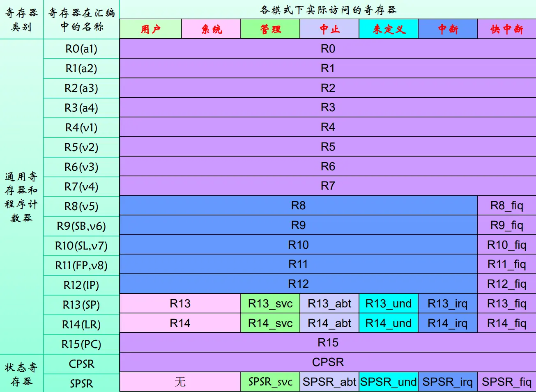Click the wide purple R0 cell

pos(328,49)
